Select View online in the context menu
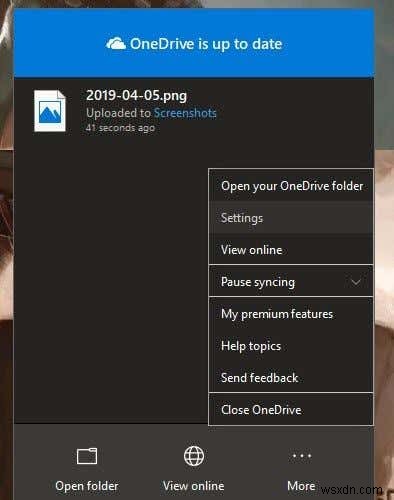394x500 pixels. click(291, 250)
